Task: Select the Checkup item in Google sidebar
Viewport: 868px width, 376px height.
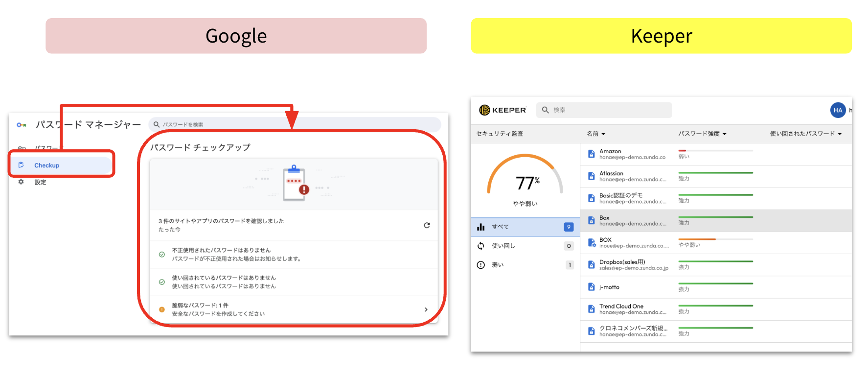Action: (62, 165)
